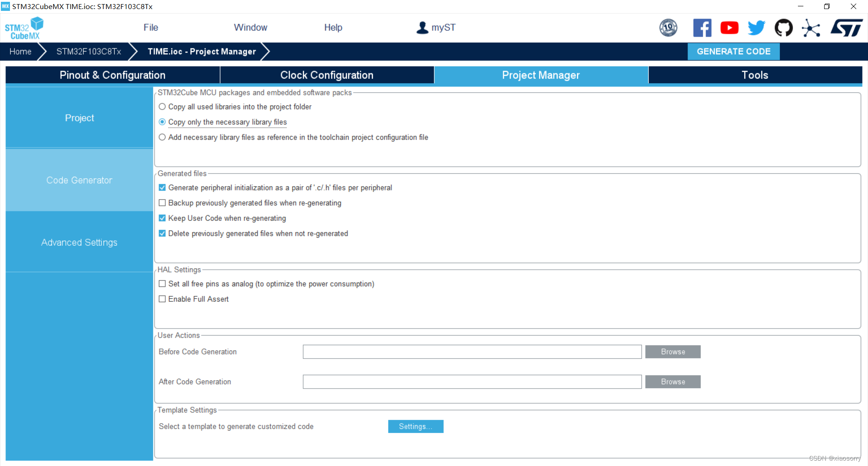Go to Home breadcrumb

20,52
